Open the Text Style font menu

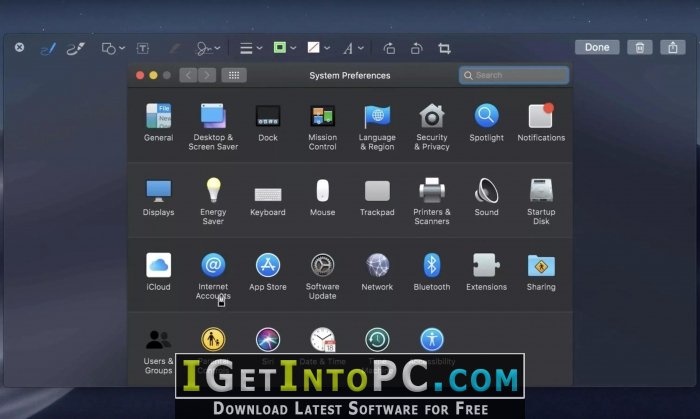click(x=353, y=48)
